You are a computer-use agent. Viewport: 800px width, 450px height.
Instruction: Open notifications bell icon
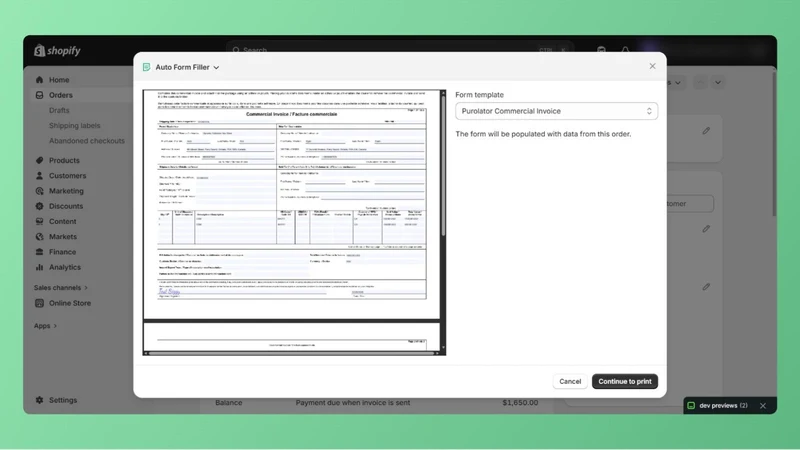pyautogui.click(x=625, y=50)
